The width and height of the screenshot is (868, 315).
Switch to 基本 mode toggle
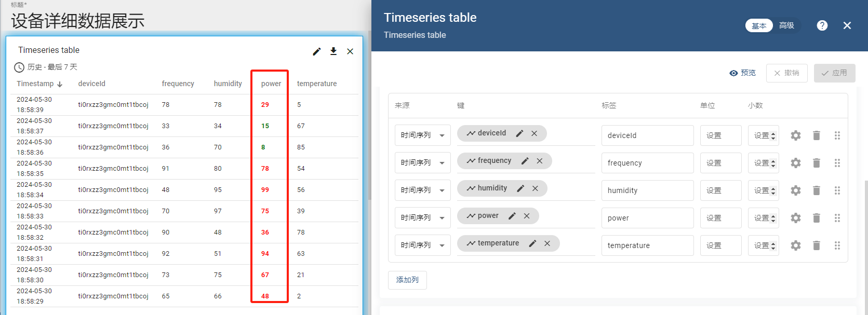pyautogui.click(x=759, y=25)
